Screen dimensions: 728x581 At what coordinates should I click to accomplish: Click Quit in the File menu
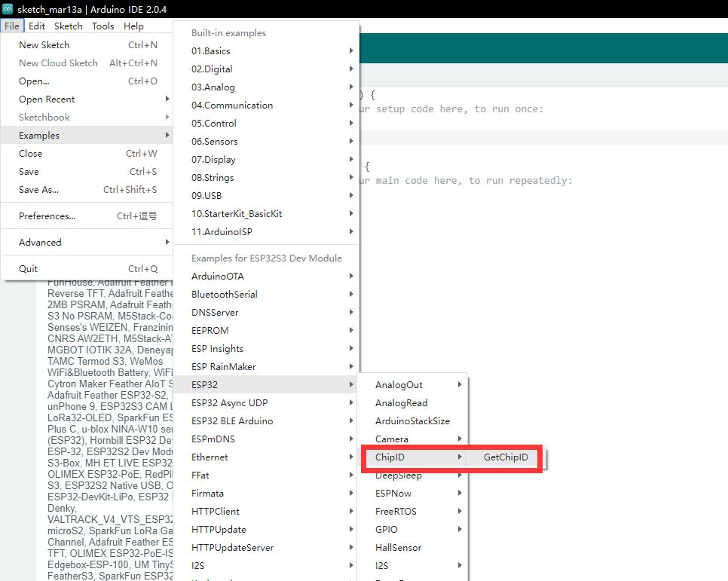[29, 269]
